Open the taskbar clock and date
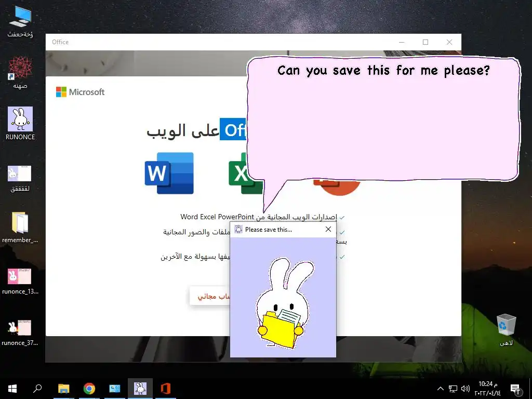Screen dimensions: 532x399 point(487,389)
